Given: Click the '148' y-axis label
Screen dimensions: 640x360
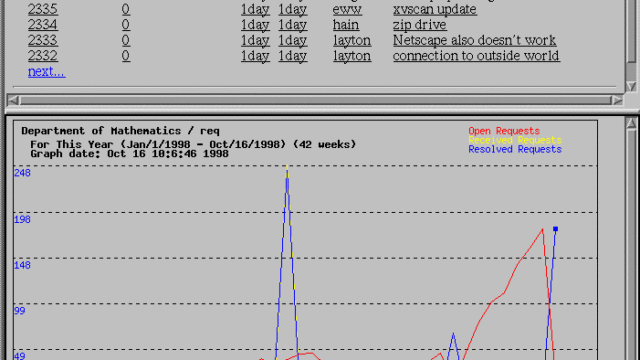Looking at the screenshot, I should [22, 265].
